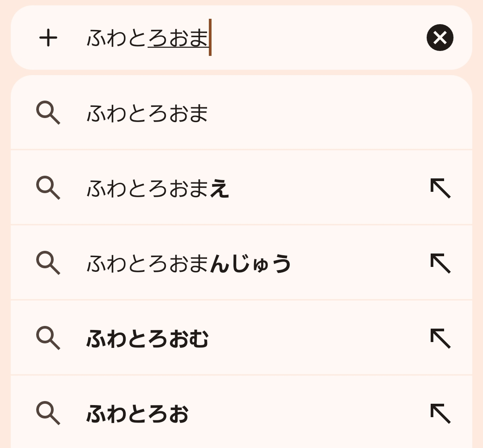Pick the ふわとろおむ suggestion
483x448 pixels.
click(x=148, y=338)
